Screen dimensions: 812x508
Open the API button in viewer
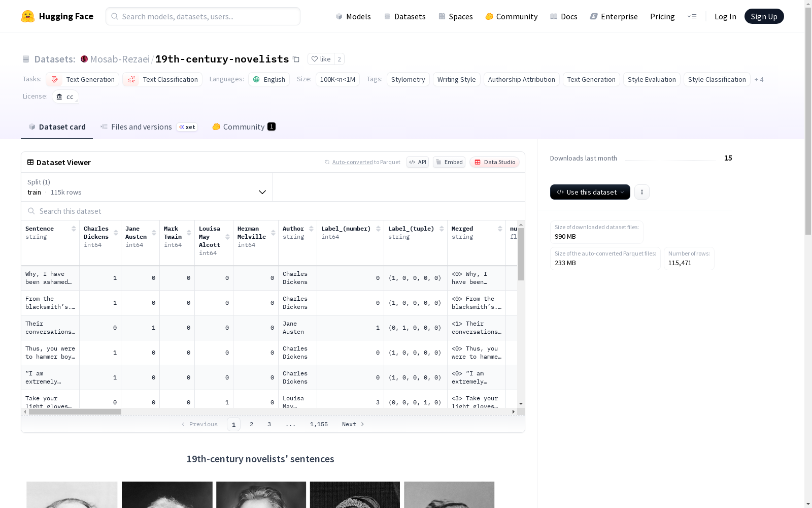pyautogui.click(x=418, y=162)
